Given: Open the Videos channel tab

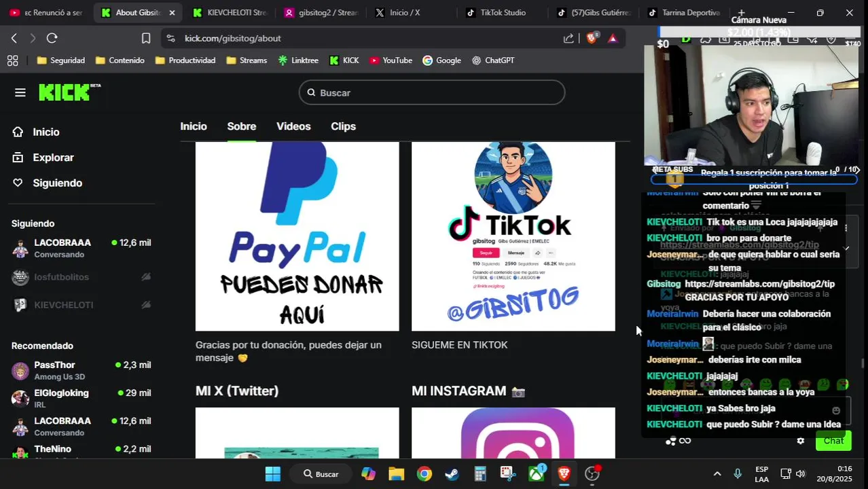Looking at the screenshot, I should (x=293, y=126).
